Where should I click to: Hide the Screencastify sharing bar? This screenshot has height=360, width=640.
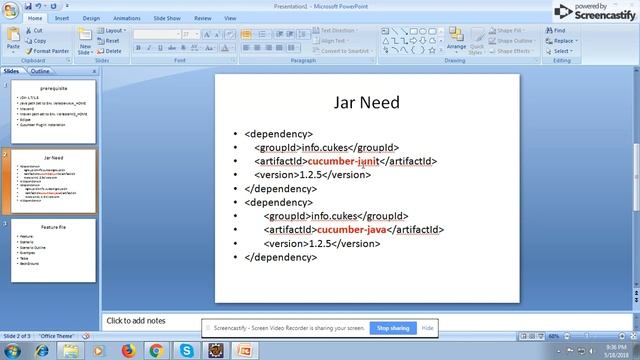click(427, 328)
